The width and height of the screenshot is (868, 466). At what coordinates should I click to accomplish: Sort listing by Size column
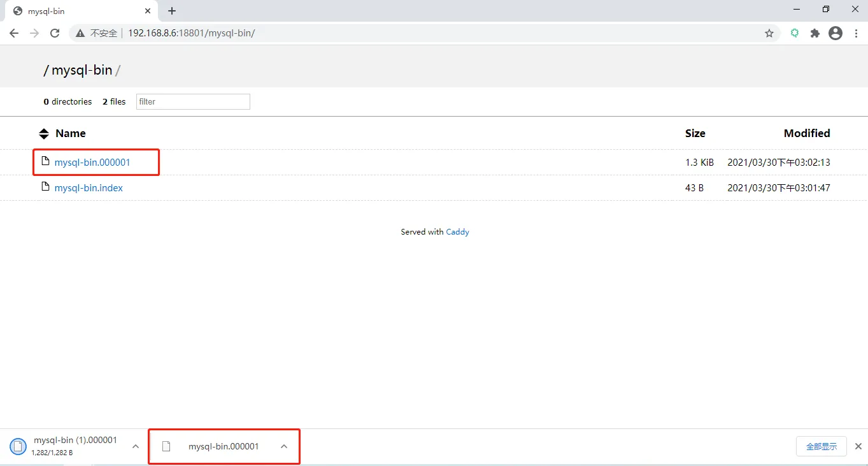click(x=695, y=133)
